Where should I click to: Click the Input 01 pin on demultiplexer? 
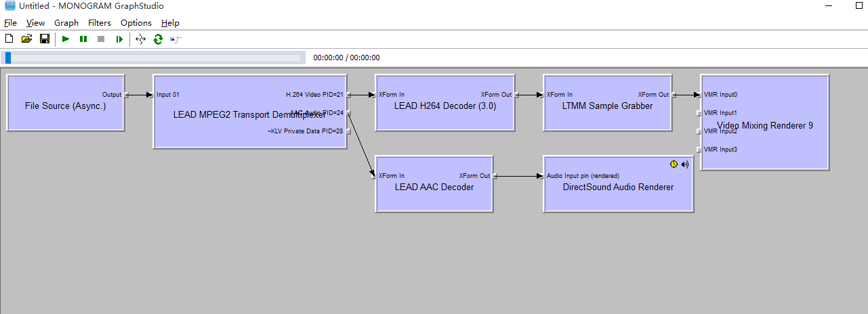pos(151,95)
